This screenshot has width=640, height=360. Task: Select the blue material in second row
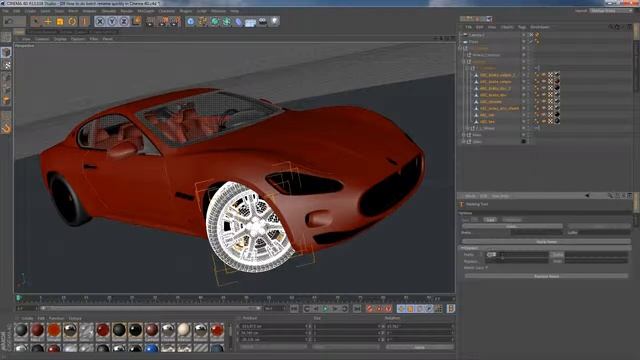(151, 348)
